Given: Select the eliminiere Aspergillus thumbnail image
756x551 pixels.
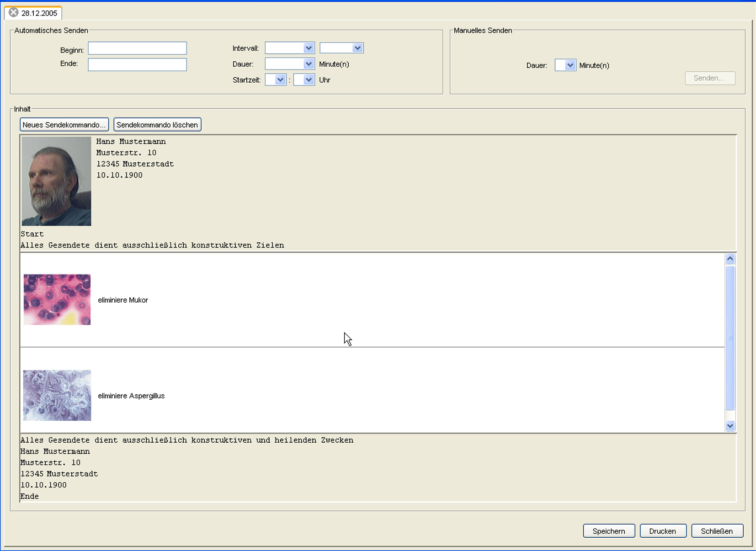Looking at the screenshot, I should [x=57, y=395].
